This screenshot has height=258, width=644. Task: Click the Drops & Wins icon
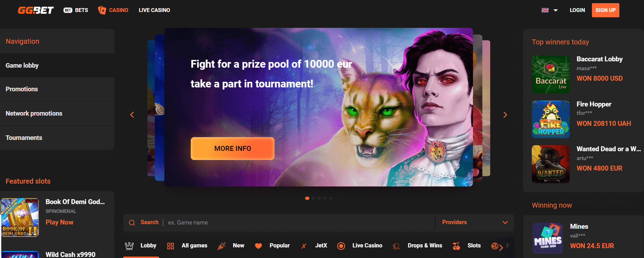(x=396, y=246)
